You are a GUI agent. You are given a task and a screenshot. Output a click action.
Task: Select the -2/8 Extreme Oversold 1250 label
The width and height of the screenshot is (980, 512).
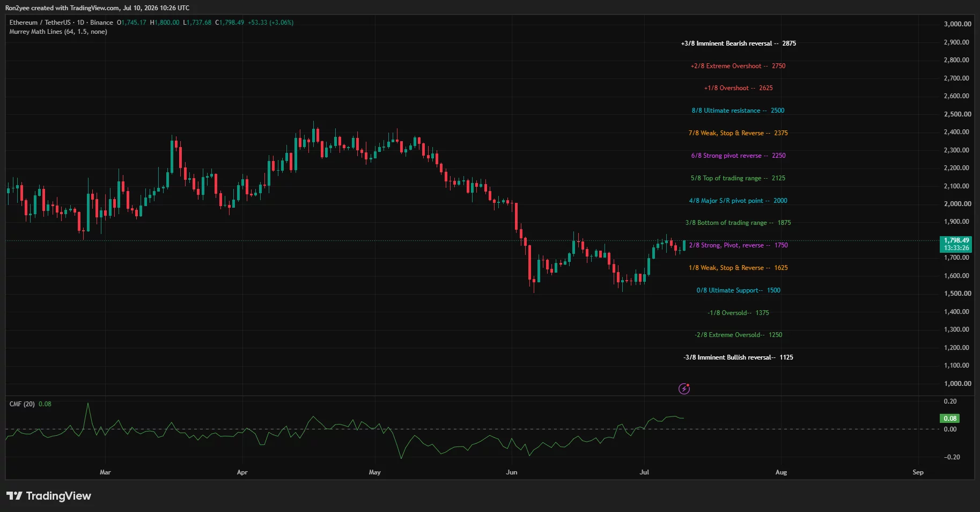[x=738, y=335]
